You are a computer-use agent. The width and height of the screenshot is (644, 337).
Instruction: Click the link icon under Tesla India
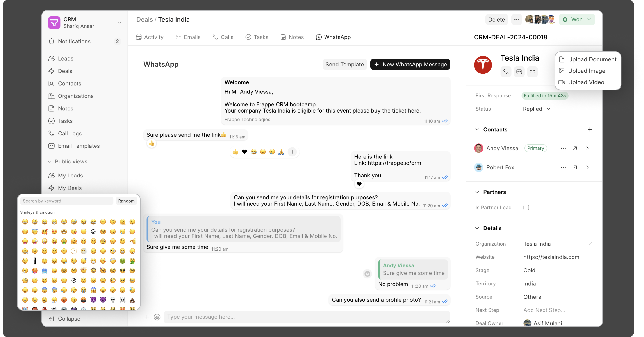coord(532,72)
